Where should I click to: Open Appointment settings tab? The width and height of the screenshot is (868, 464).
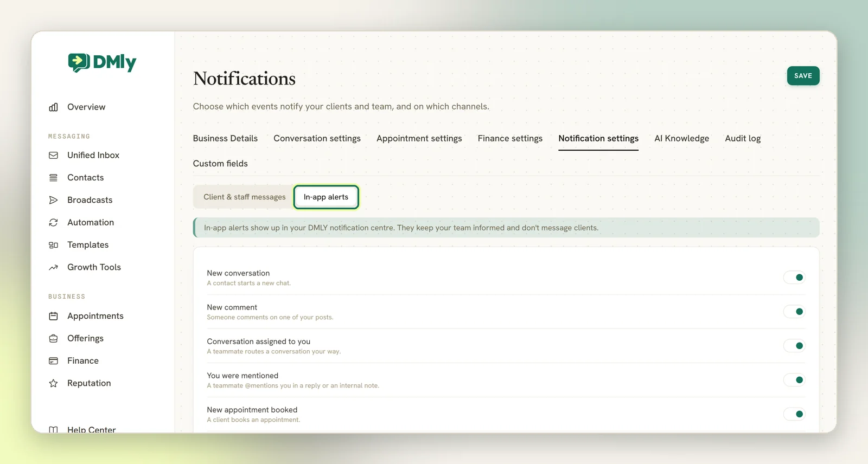(x=419, y=138)
